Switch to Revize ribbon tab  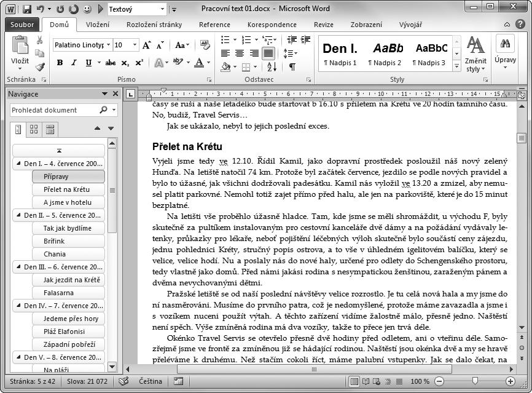point(323,25)
